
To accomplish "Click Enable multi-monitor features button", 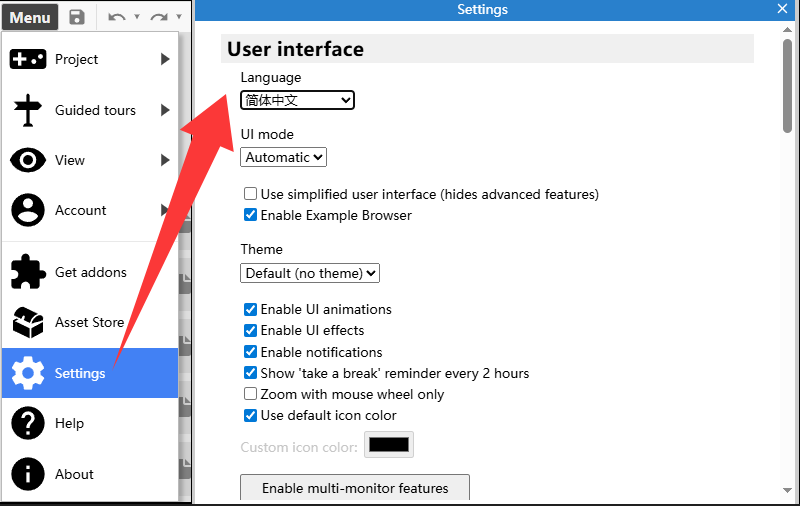I will [x=355, y=488].
